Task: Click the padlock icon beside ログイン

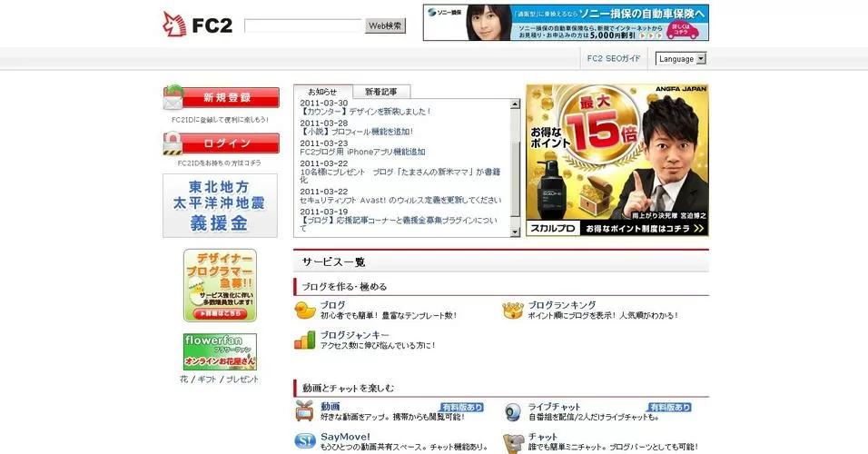Action: coord(173,143)
